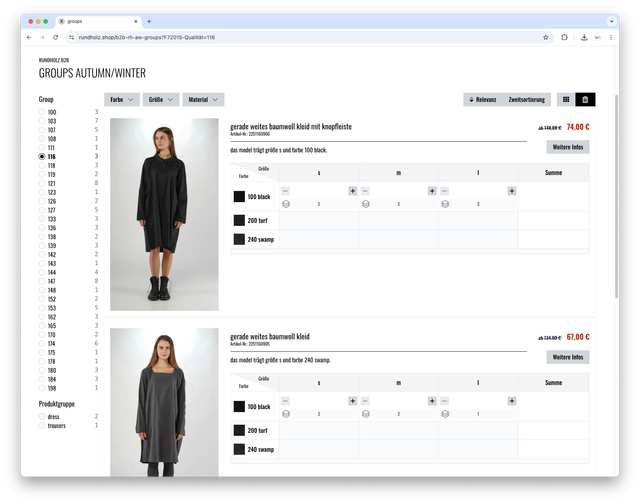Bookmark this page with the star icon

click(545, 37)
